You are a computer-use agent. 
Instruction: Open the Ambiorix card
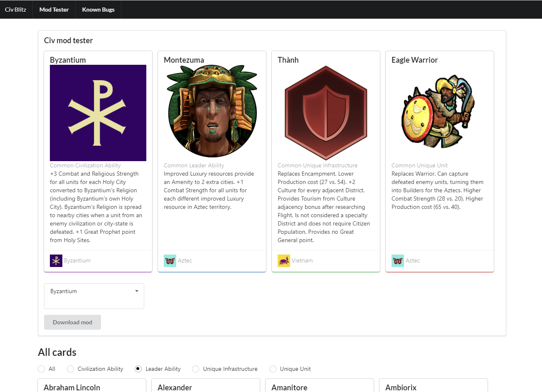coord(434,385)
